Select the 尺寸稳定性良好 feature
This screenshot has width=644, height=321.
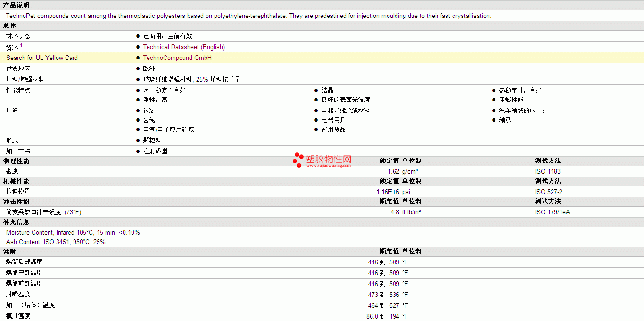point(165,91)
